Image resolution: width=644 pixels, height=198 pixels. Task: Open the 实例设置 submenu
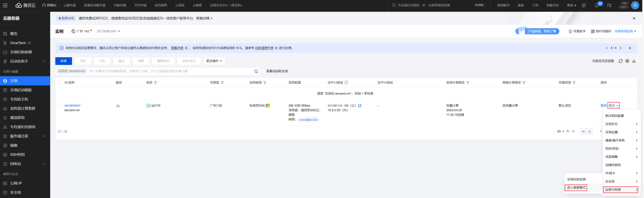[x=621, y=132]
